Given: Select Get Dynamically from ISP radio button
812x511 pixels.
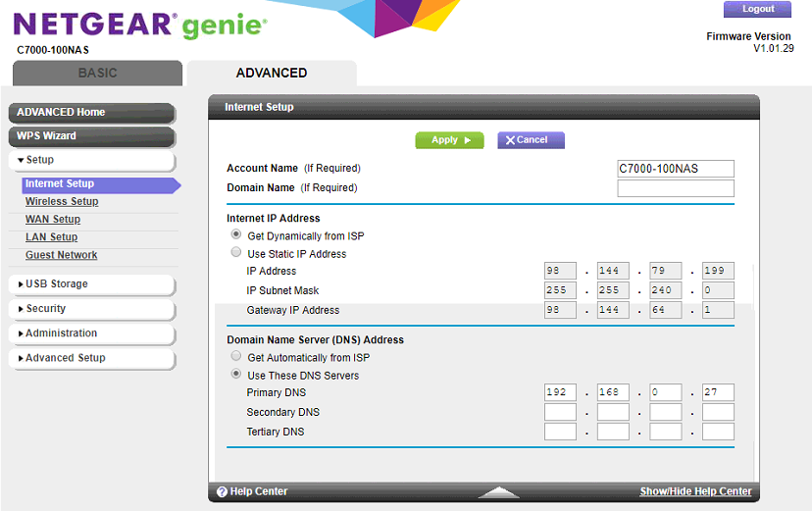Looking at the screenshot, I should point(235,235).
